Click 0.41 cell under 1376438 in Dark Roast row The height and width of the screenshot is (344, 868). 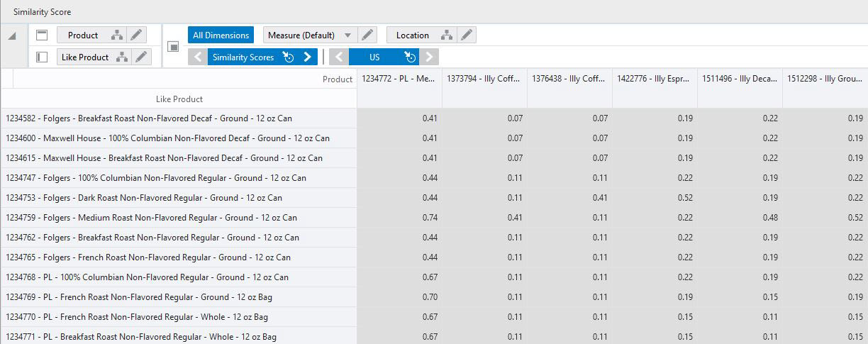click(x=569, y=198)
